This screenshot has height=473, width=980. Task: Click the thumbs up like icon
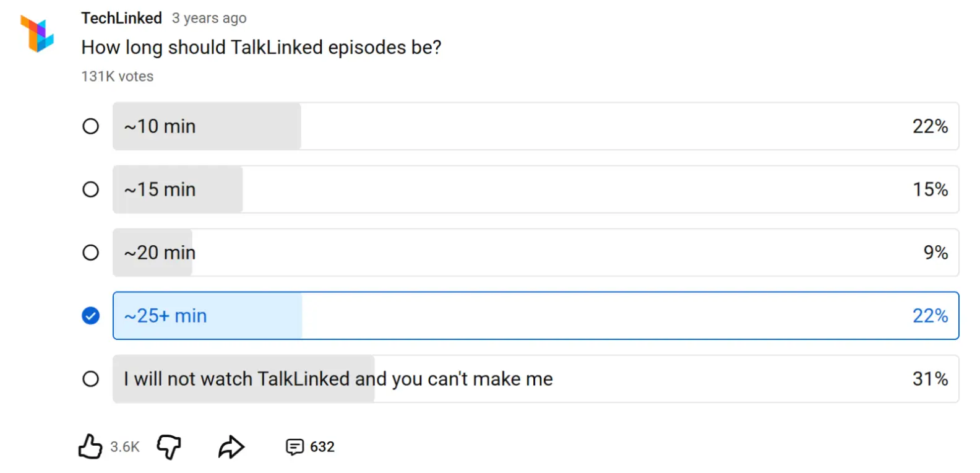pyautogui.click(x=90, y=446)
